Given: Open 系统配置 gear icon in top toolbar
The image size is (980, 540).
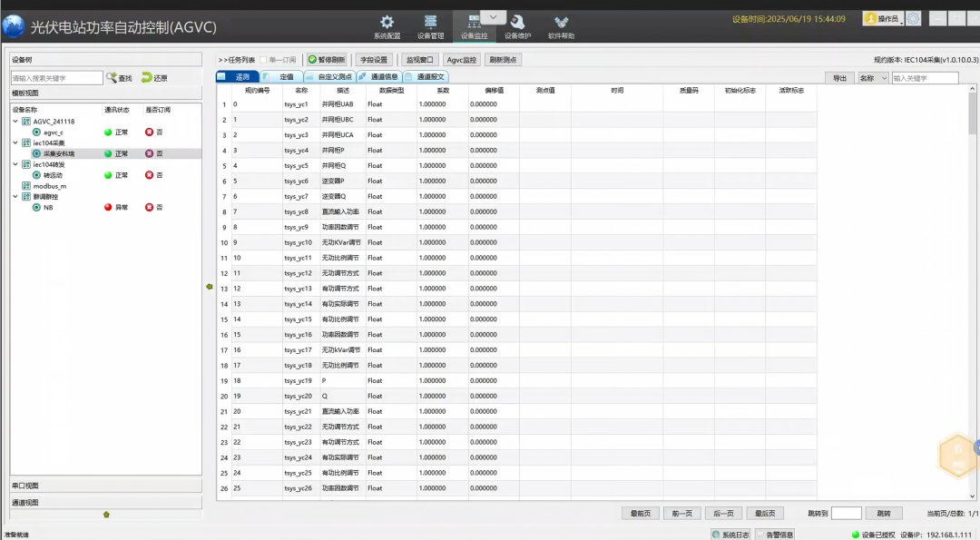Looking at the screenshot, I should (387, 23).
